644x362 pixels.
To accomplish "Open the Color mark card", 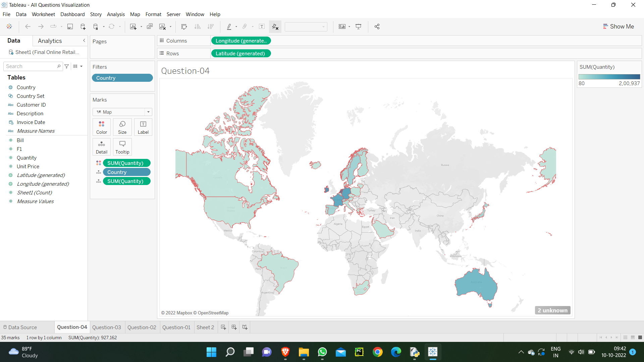I will point(101,127).
